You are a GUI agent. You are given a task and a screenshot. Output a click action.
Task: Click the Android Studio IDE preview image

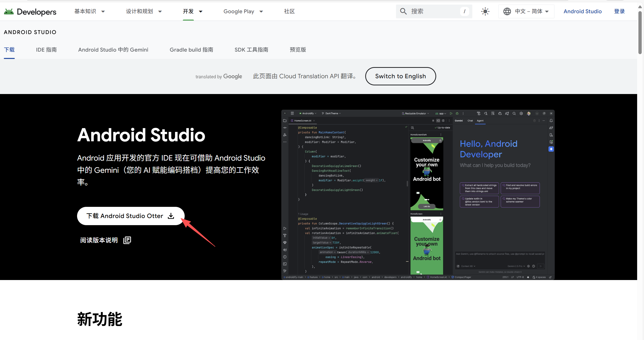pyautogui.click(x=418, y=195)
